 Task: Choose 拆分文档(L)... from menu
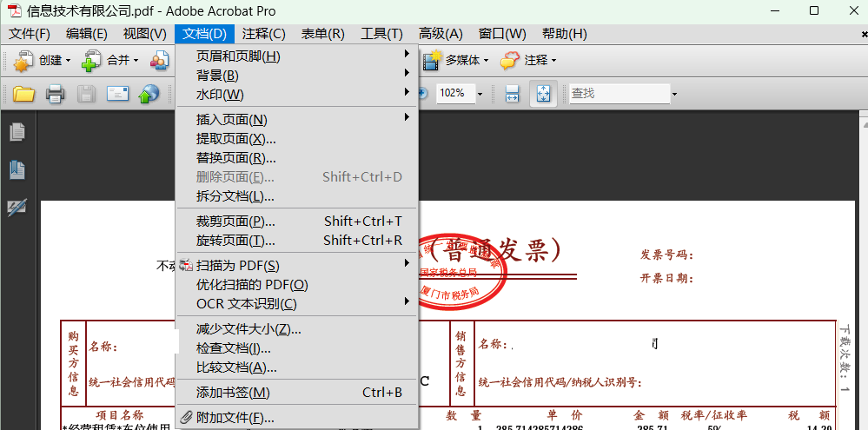[x=296, y=196]
